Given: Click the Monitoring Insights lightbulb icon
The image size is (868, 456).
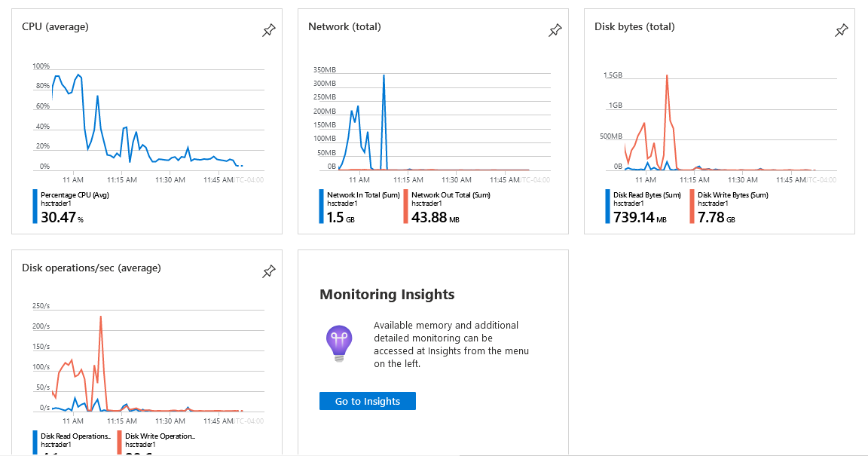Looking at the screenshot, I should tap(339, 344).
